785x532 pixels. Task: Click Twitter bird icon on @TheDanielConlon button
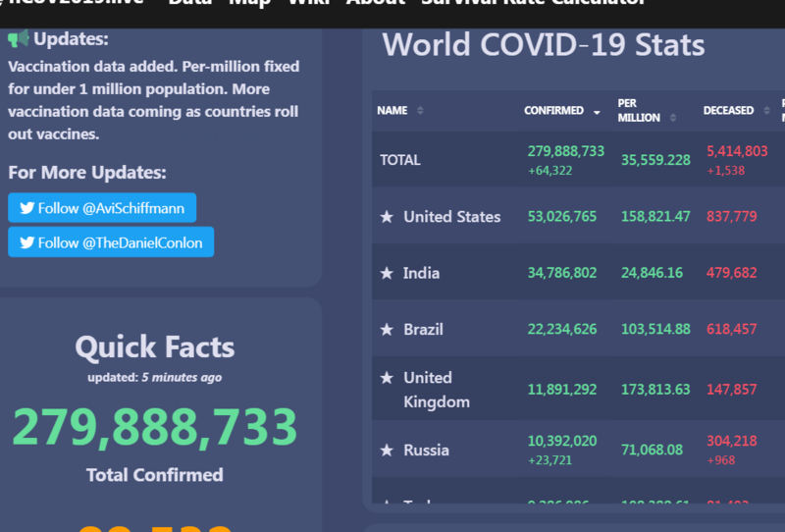pyautogui.click(x=26, y=242)
